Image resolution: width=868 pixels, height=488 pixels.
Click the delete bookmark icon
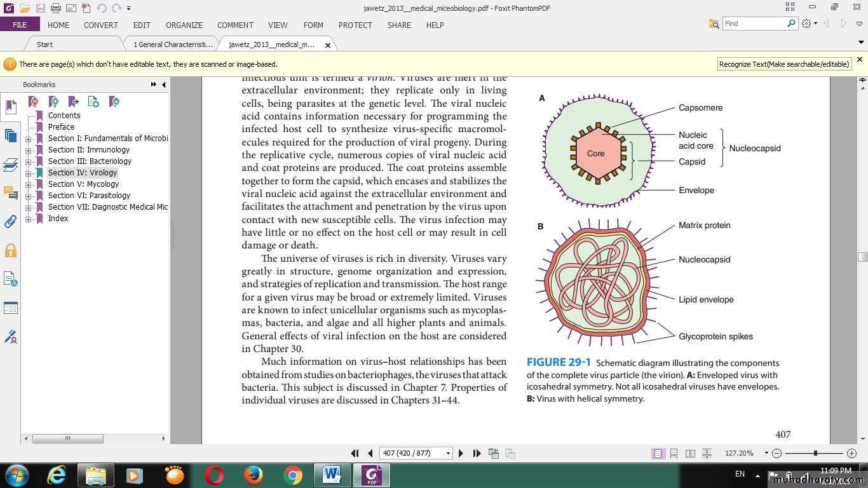(34, 102)
